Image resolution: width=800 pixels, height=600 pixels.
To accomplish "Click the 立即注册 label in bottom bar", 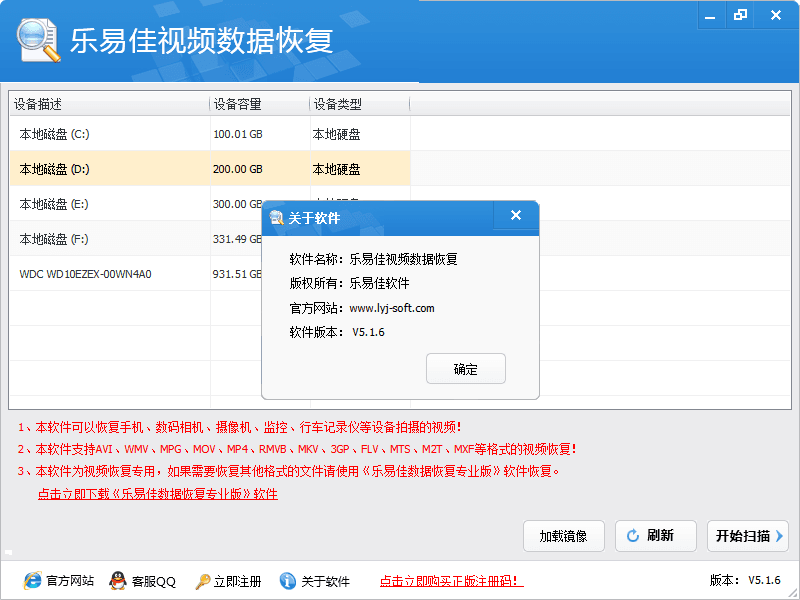I will [x=237, y=581].
